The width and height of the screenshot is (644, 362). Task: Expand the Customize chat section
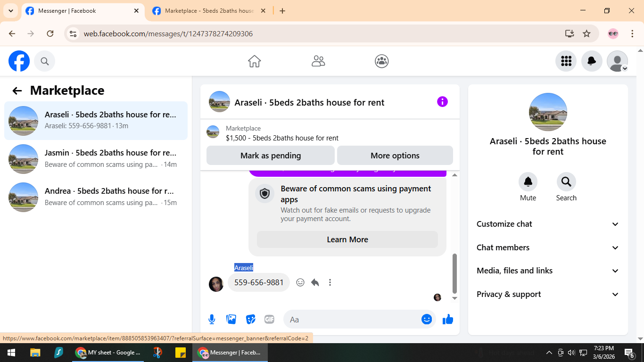point(548,224)
